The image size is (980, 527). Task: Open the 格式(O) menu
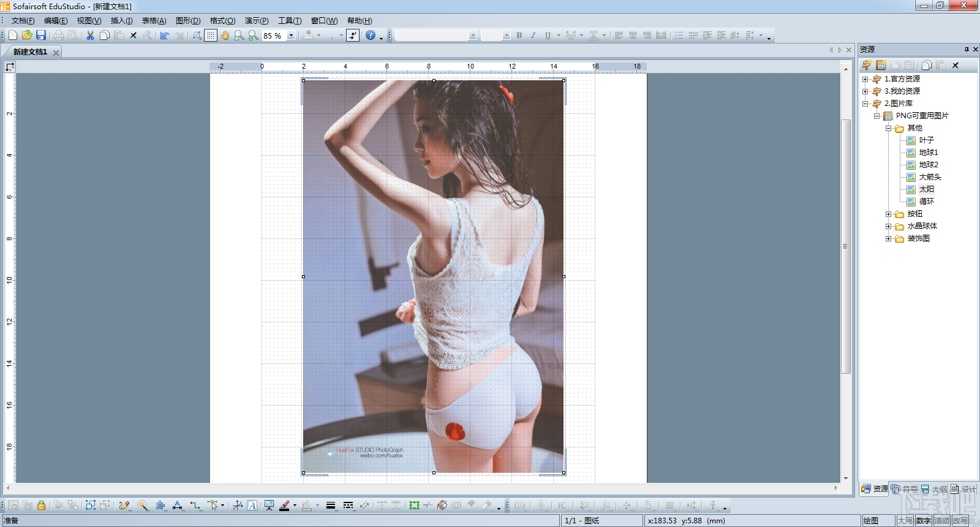click(x=222, y=21)
